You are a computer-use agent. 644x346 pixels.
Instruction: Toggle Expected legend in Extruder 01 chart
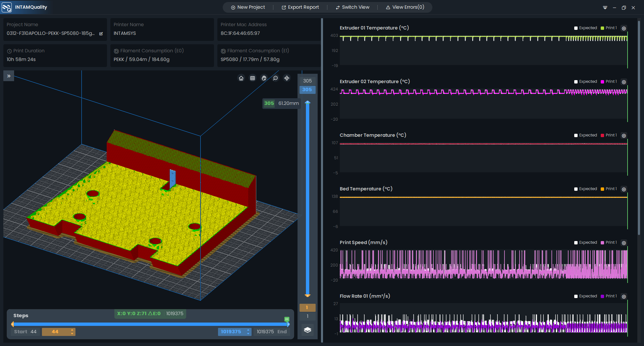(586, 28)
